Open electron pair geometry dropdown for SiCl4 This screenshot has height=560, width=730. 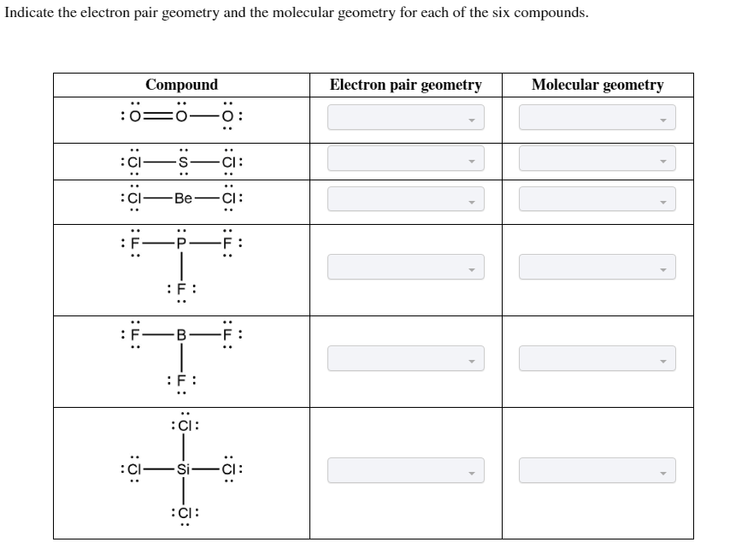point(404,470)
